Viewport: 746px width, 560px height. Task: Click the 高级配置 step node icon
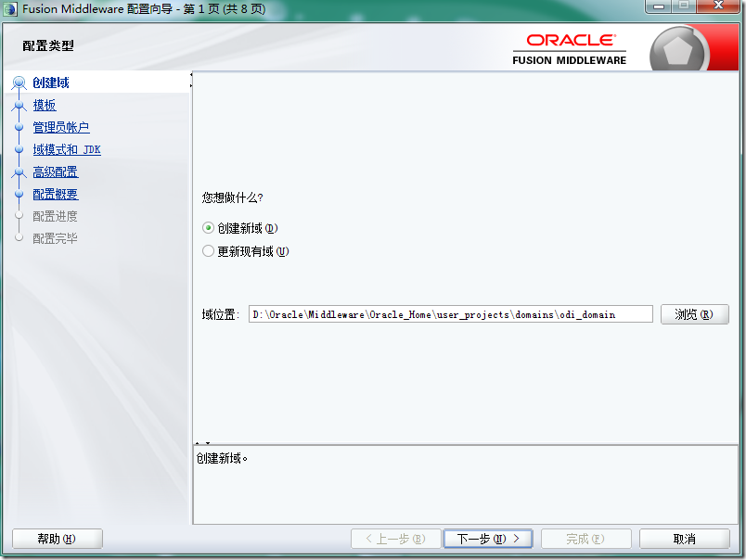19,172
